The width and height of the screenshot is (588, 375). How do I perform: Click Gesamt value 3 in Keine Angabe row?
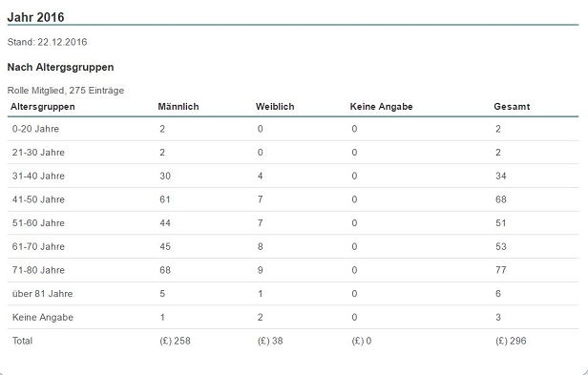click(x=498, y=317)
